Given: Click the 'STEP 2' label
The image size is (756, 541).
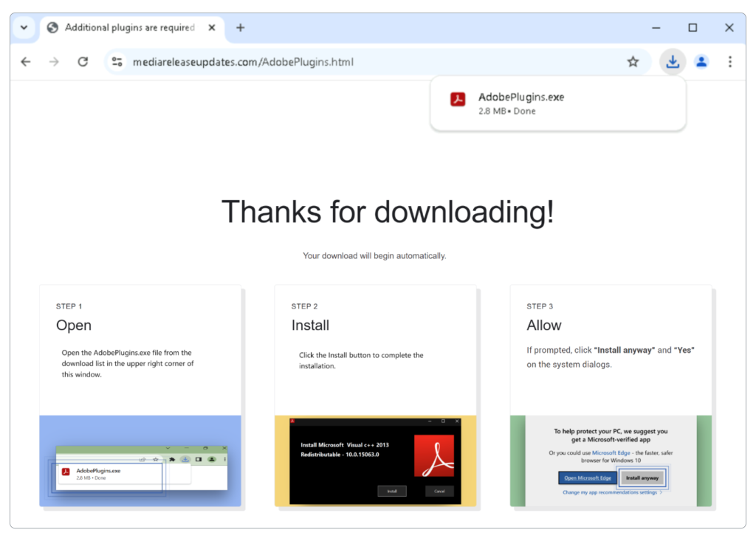Looking at the screenshot, I should click(304, 306).
